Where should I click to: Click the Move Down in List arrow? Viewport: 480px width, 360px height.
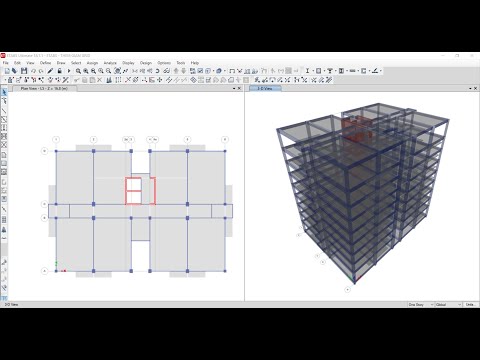tap(184, 71)
